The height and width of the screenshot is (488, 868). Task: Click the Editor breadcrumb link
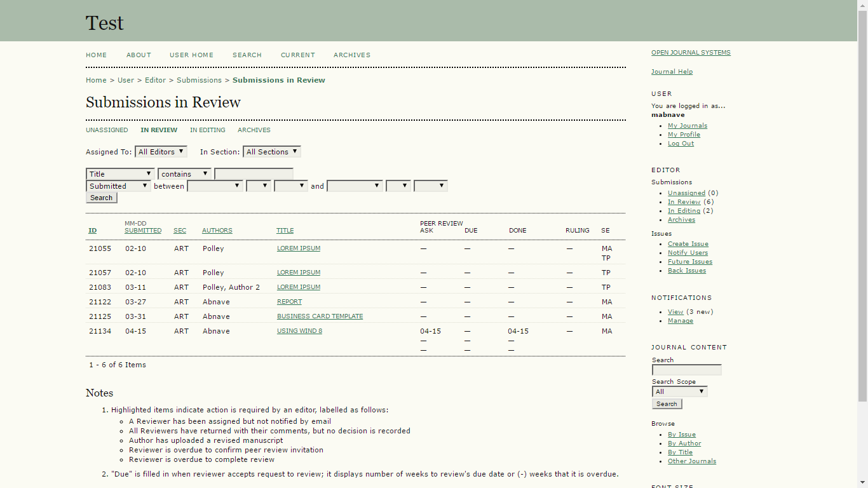pyautogui.click(x=155, y=80)
